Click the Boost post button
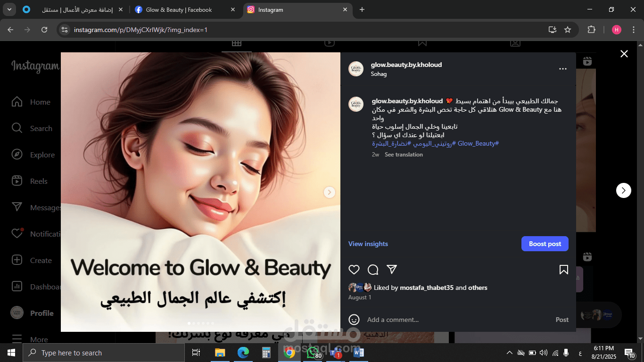This screenshot has width=644, height=362. click(x=545, y=244)
